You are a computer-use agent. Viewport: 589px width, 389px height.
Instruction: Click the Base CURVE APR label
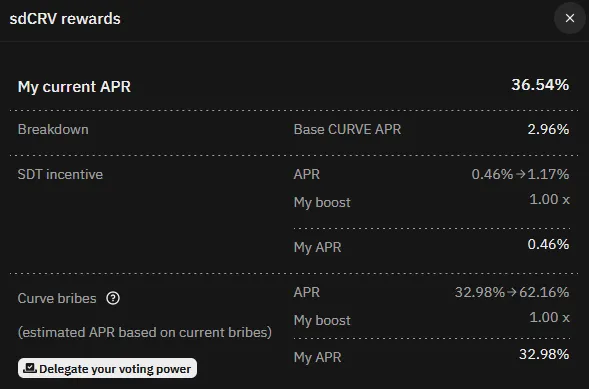click(347, 130)
